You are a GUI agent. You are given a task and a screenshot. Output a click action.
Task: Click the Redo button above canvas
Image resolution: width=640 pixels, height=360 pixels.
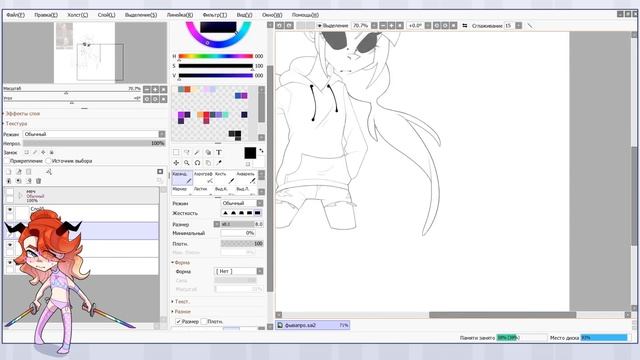(289, 25)
